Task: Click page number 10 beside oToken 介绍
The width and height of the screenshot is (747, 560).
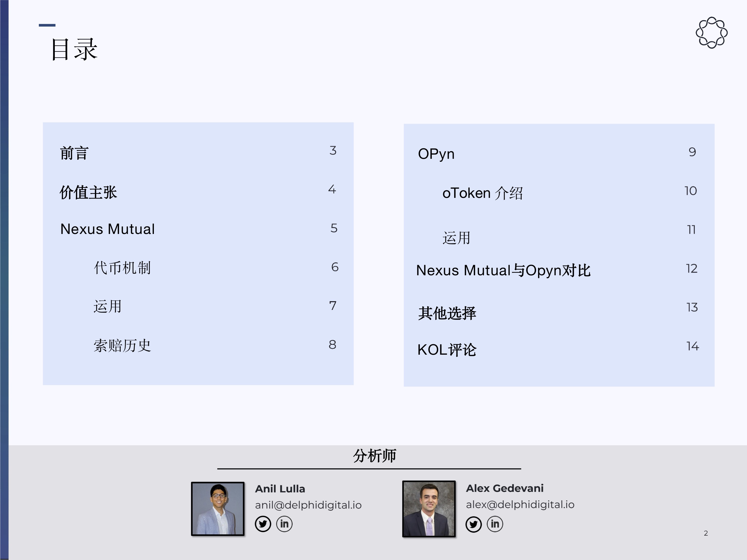Action: pos(691,191)
